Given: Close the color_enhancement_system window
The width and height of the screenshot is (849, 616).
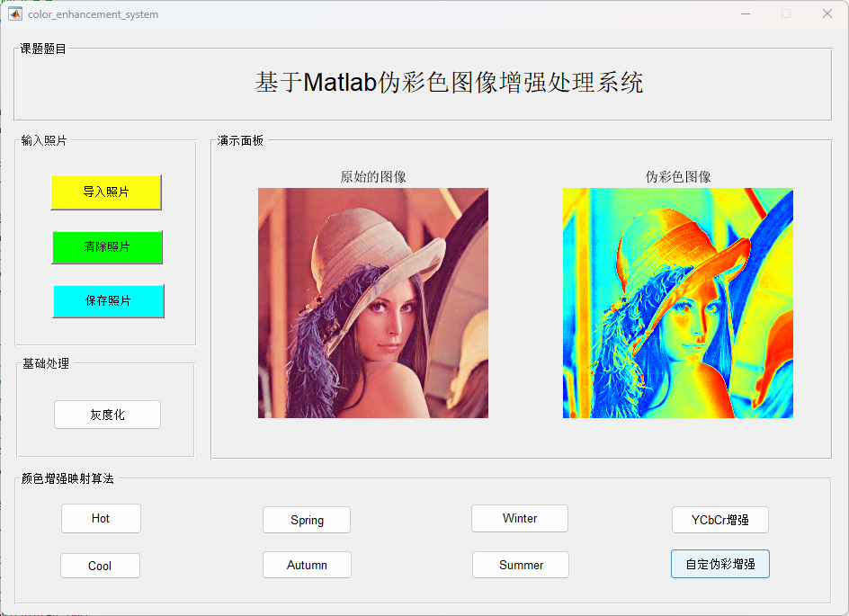Looking at the screenshot, I should coord(827,13).
